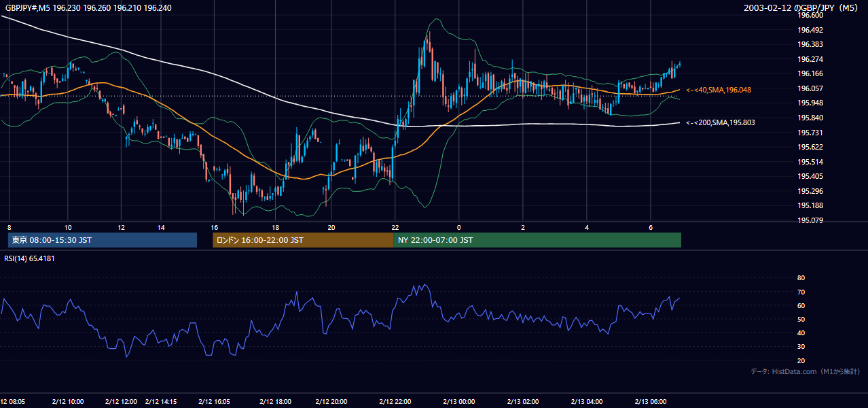
Task: Click RSI scale label 60
Action: [x=801, y=305]
